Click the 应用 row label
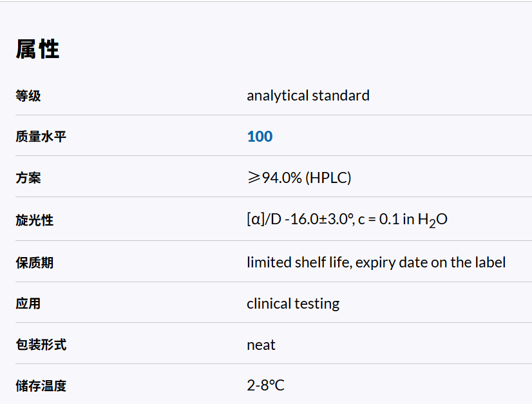This screenshot has width=532, height=404. tap(28, 303)
